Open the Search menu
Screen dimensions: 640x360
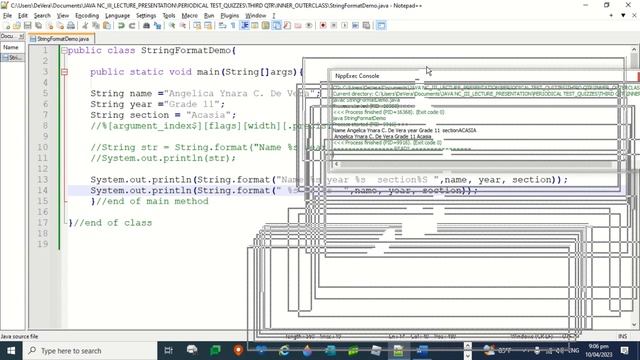pyautogui.click(x=42, y=16)
